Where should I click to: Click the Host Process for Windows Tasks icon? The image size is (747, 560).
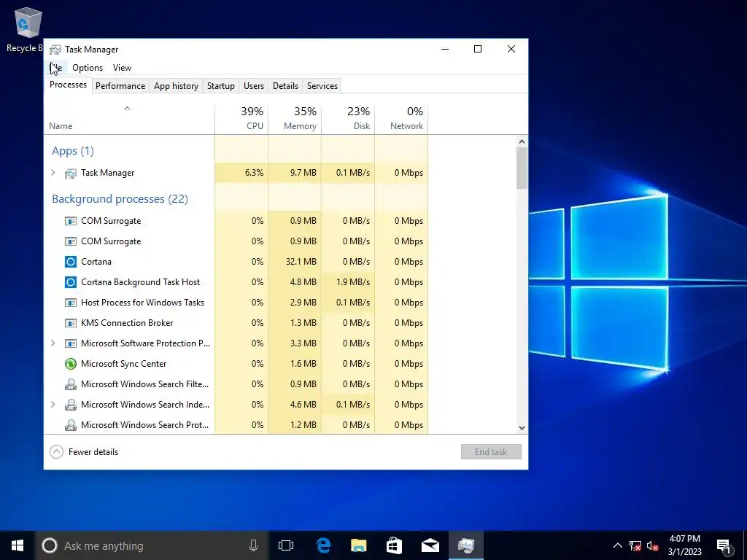[71, 303]
